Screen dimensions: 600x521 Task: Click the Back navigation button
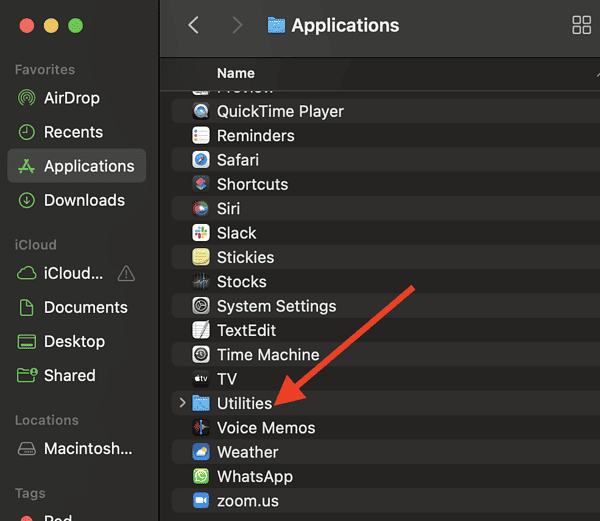[x=194, y=26]
